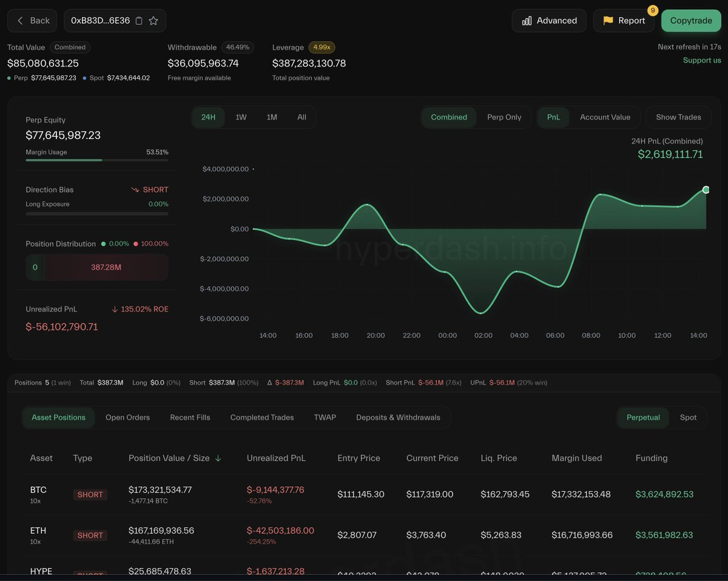728x581 pixels.
Task: Click the Liq. Price column header
Action: 499,458
